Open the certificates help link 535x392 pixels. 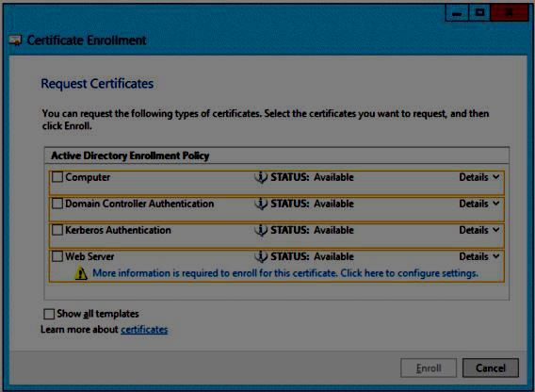[x=144, y=330]
